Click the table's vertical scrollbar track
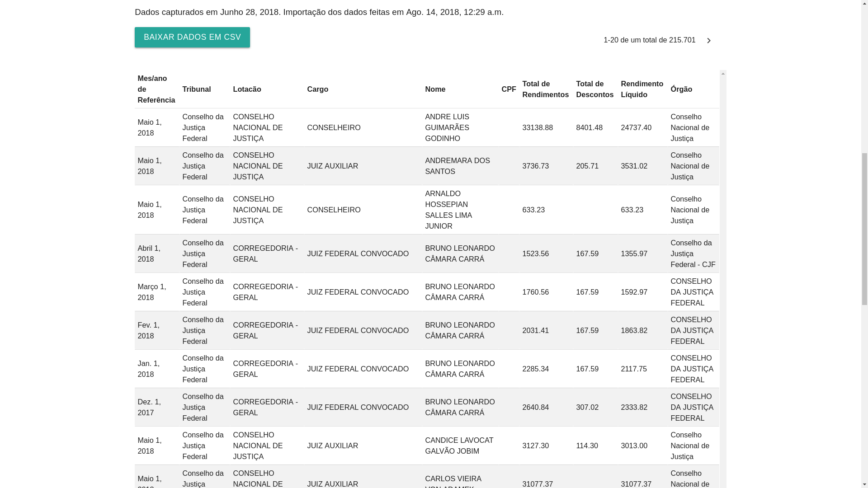868x488 pixels. (723, 271)
